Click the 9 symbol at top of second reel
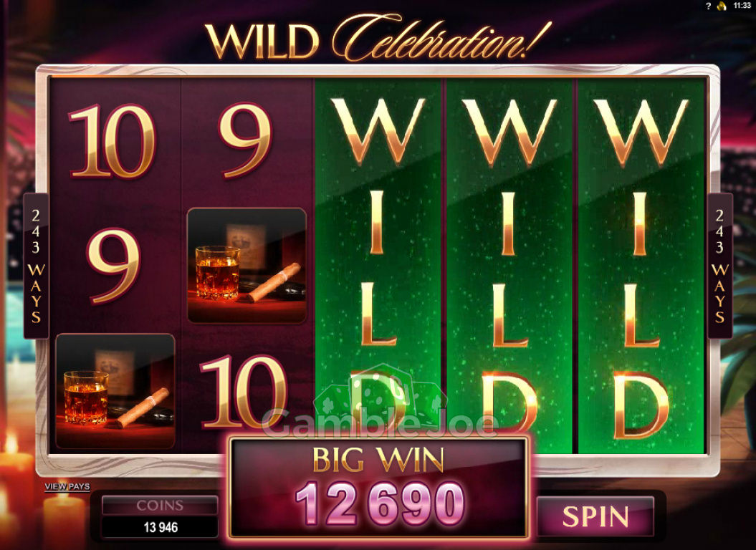The image size is (756, 550). coord(245,140)
